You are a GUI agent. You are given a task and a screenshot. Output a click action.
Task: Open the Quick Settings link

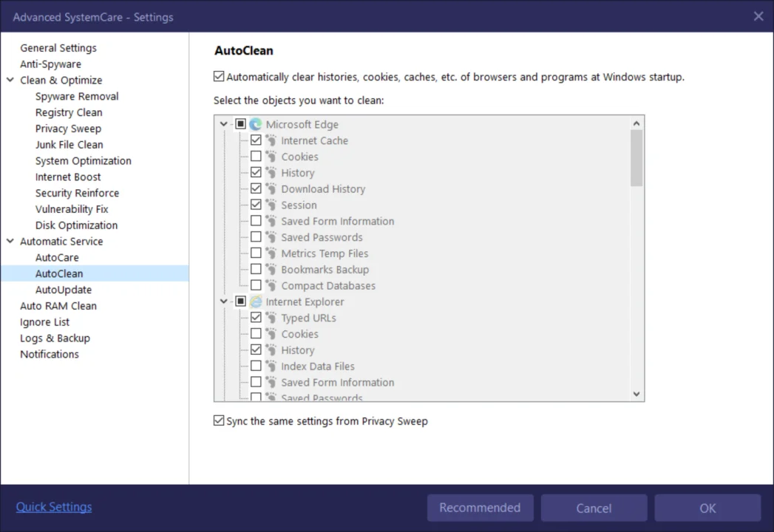(x=54, y=507)
